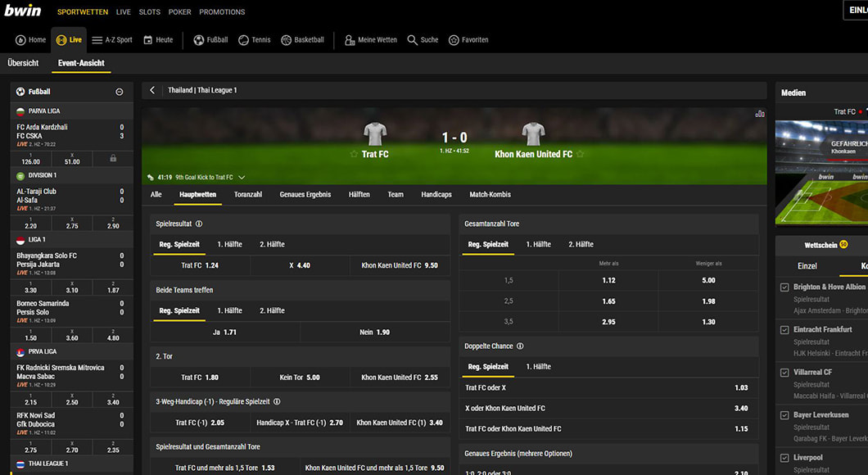Collapse the PARVA LIGA league header
This screenshot has width=868, height=475.
click(71, 111)
